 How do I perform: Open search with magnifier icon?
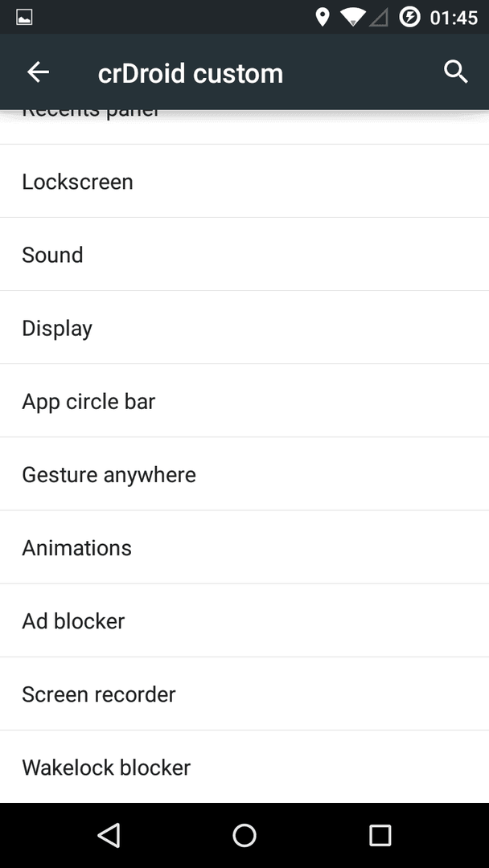[456, 72]
